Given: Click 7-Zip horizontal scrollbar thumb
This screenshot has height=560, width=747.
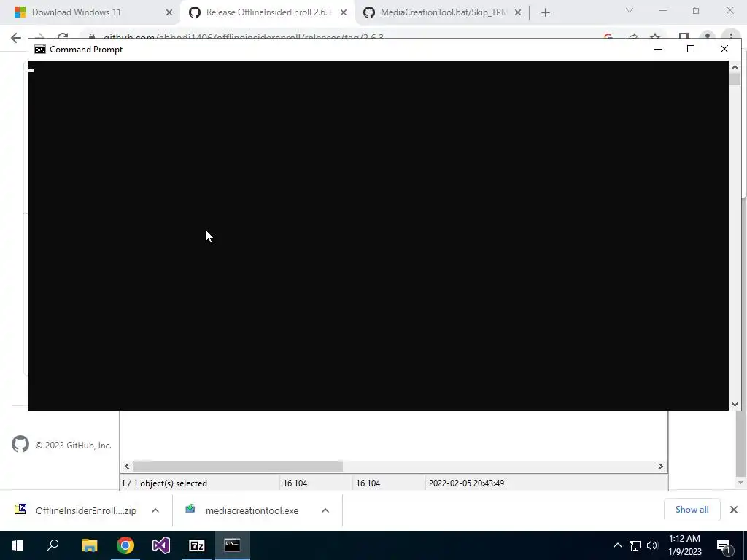Looking at the screenshot, I should [238, 466].
